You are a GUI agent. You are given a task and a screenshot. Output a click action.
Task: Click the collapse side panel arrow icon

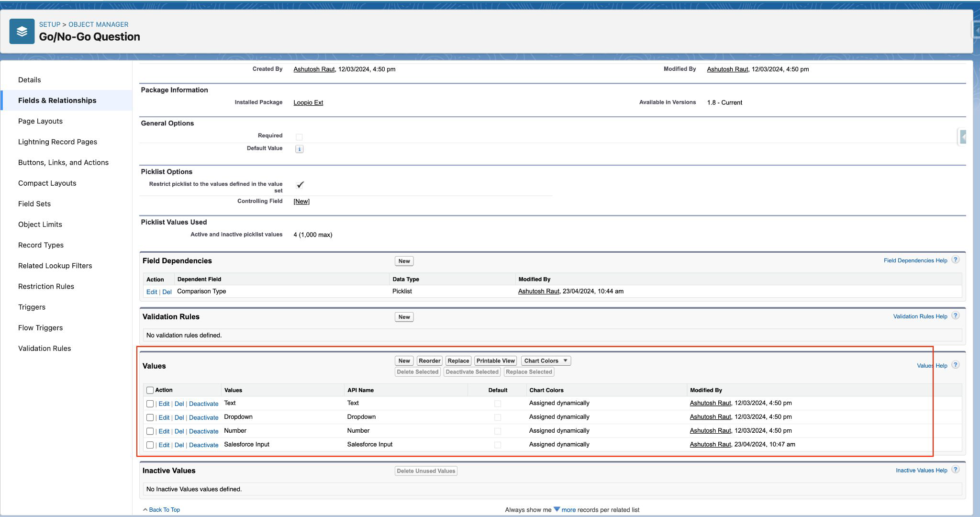(x=963, y=137)
